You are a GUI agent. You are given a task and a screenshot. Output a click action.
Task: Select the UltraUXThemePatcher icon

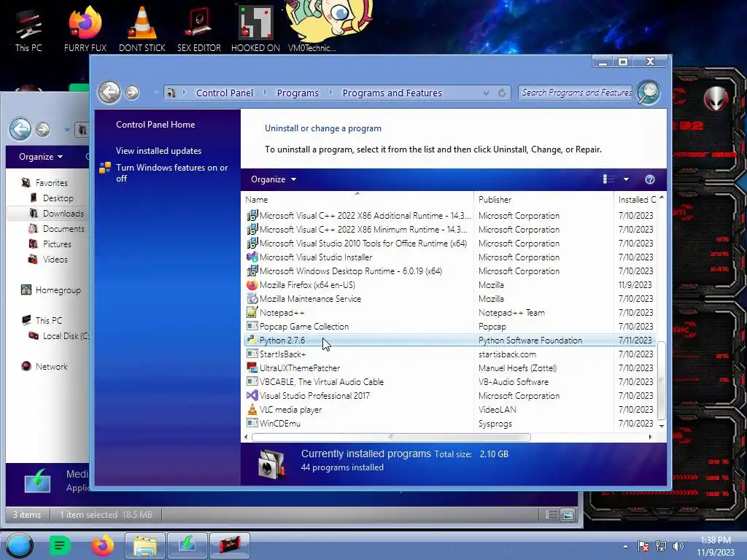252,368
